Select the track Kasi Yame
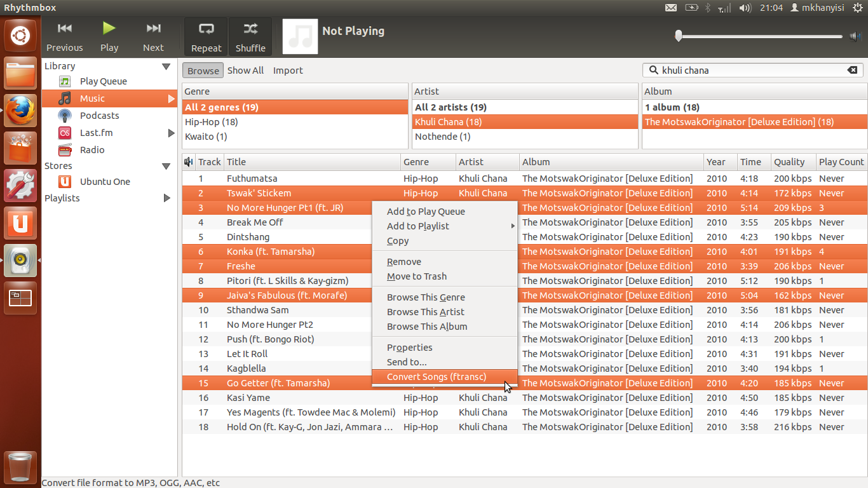This screenshot has height=488, width=868. pyautogui.click(x=248, y=398)
